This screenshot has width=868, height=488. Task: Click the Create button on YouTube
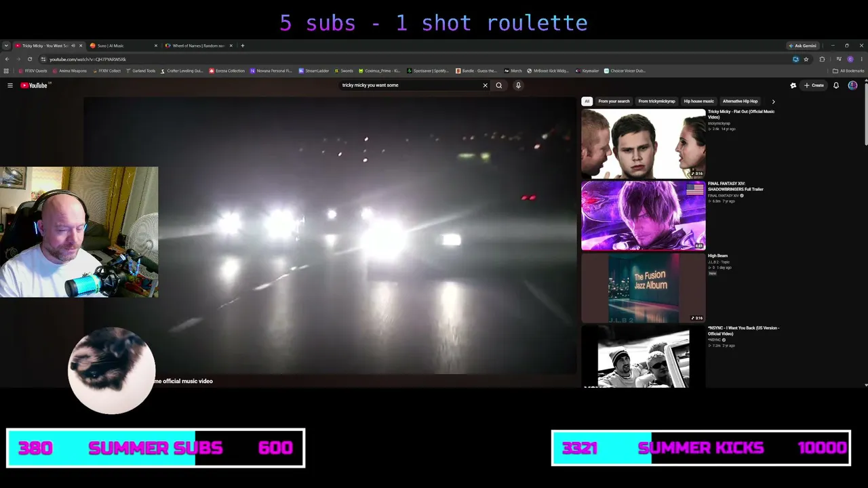(x=814, y=85)
